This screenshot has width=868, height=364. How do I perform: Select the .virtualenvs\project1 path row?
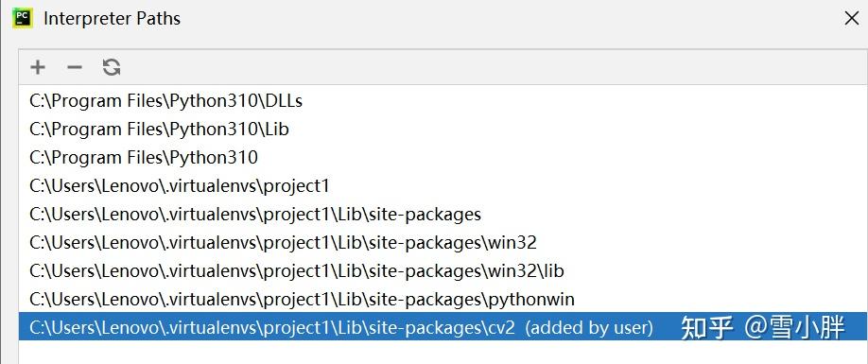443,186
